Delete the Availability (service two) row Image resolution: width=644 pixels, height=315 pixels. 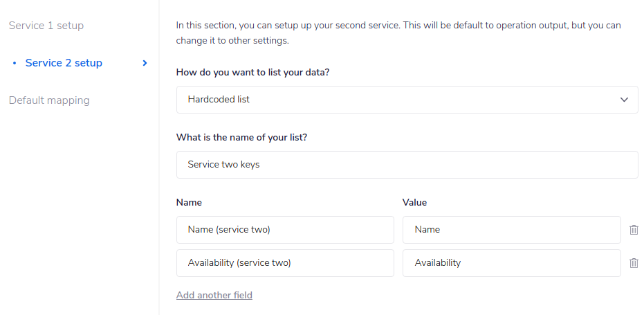click(x=634, y=263)
